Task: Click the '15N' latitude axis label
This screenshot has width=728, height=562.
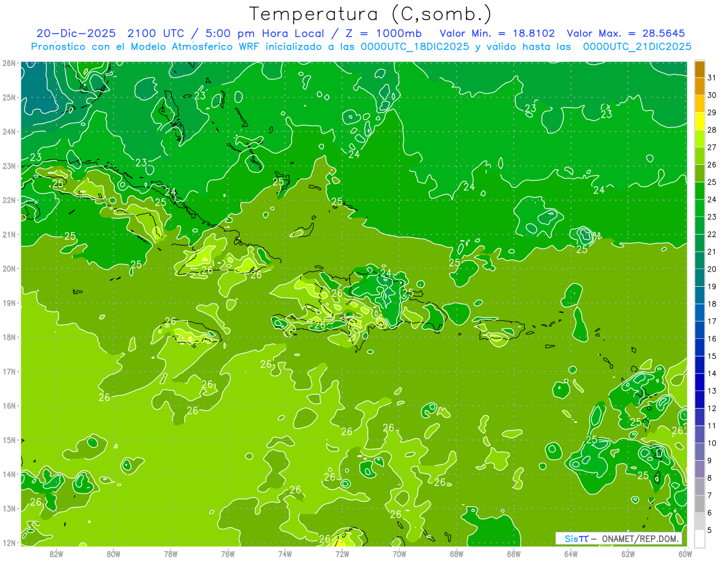Action: pyautogui.click(x=8, y=440)
